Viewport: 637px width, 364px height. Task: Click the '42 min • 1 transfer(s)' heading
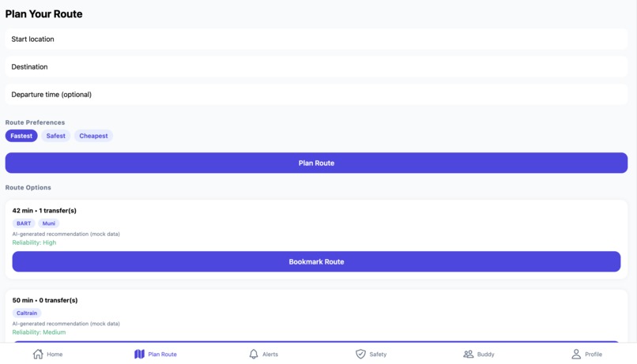point(44,210)
